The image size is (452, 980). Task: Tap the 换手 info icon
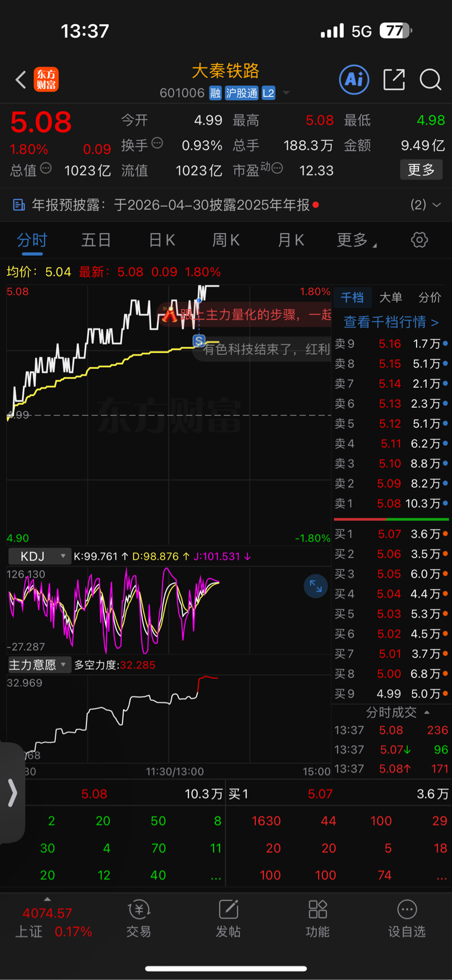(157, 143)
